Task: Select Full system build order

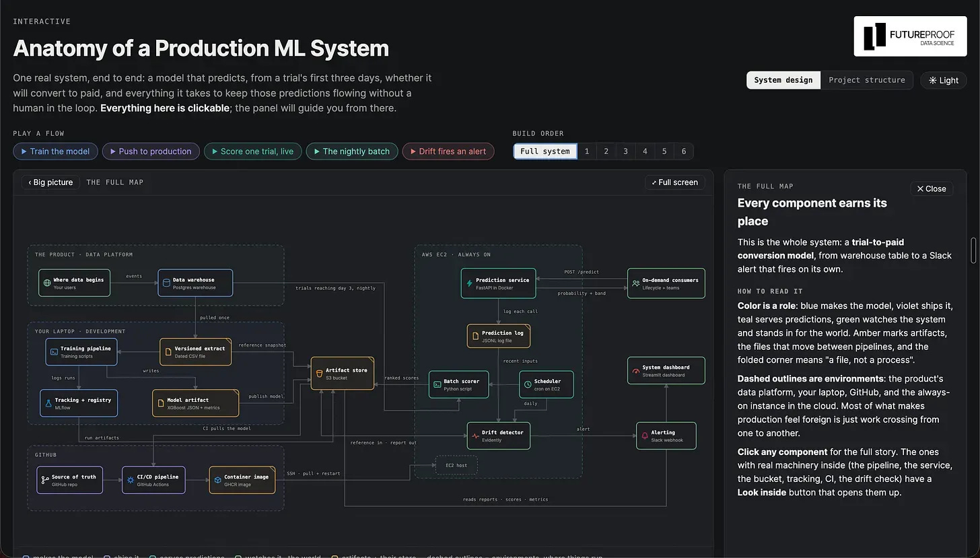Action: 545,151
